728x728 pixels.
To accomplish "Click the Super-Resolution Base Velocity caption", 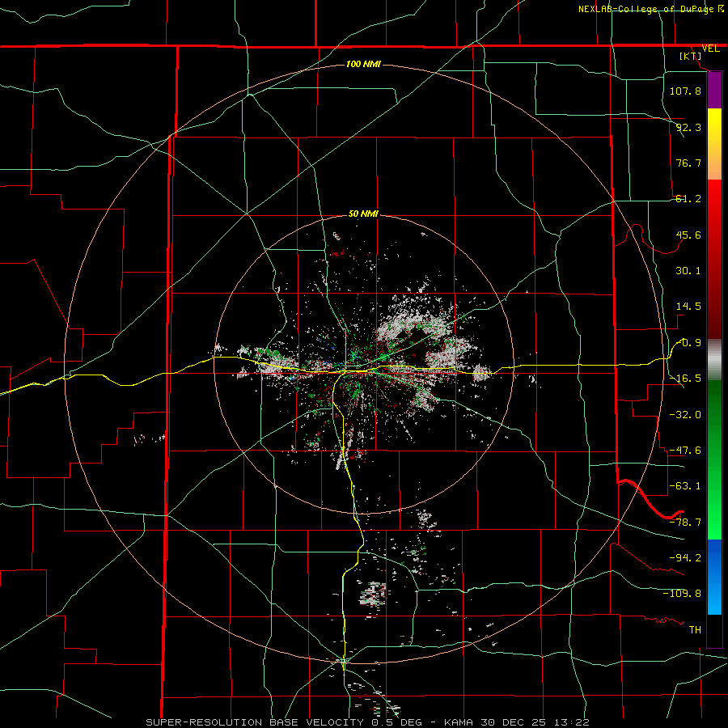I will pos(368,722).
